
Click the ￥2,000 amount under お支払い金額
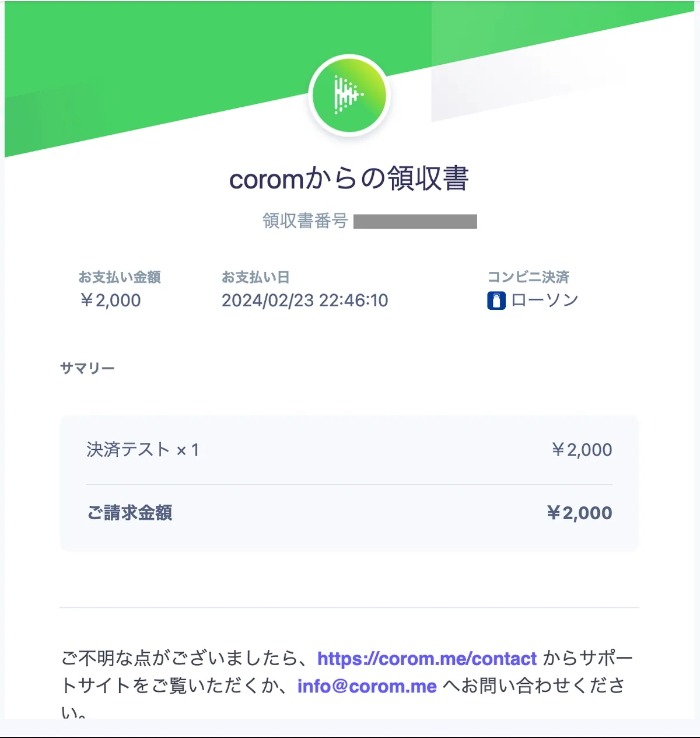[110, 300]
